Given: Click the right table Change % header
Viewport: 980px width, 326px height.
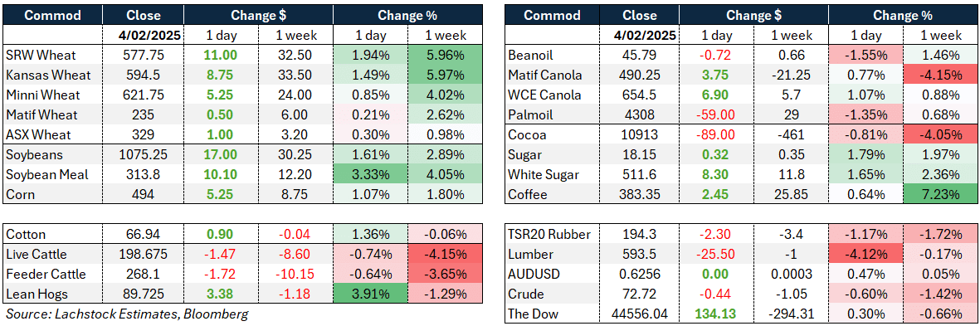Looking at the screenshot, I should click(x=903, y=15).
